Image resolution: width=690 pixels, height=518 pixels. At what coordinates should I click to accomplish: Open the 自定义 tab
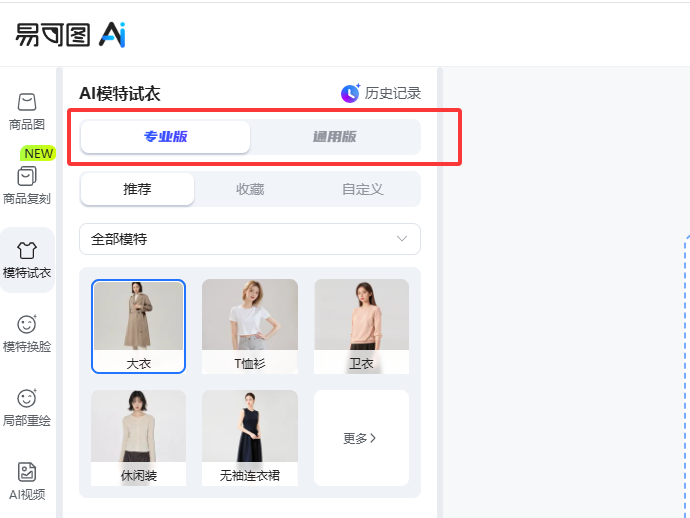click(x=363, y=189)
